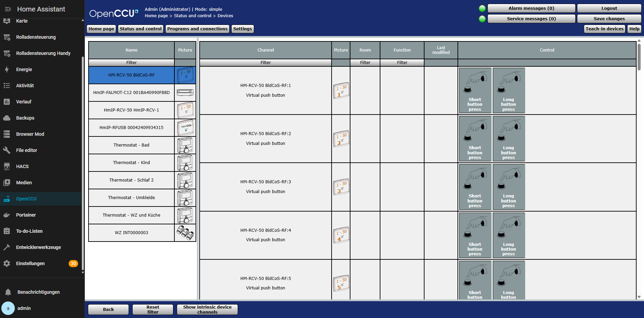Click the Einstellungen gear icon
The height and width of the screenshot is (318, 644).
[7, 263]
